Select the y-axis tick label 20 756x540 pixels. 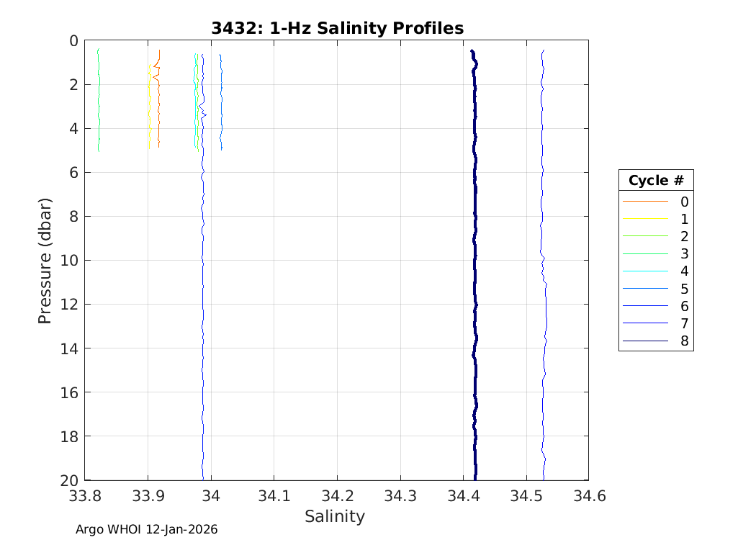coord(68,480)
